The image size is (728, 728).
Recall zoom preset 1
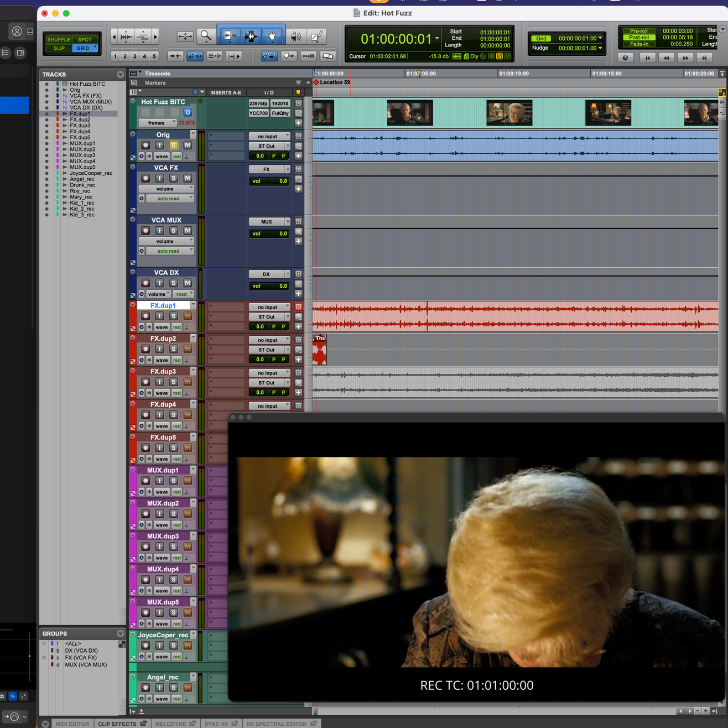[115, 56]
